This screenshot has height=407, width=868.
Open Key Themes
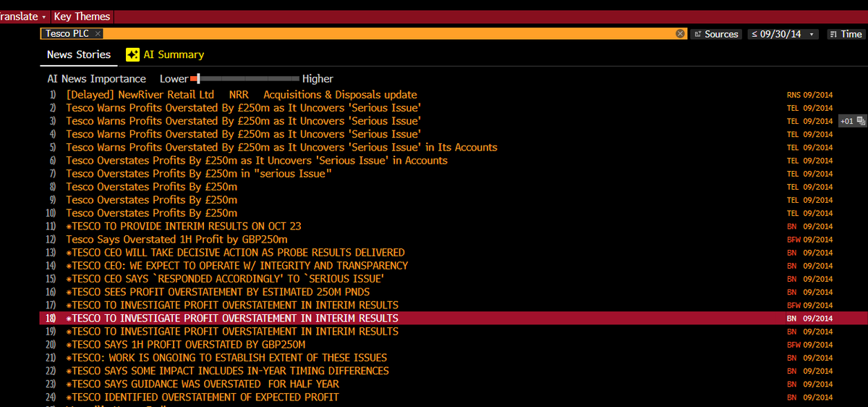[82, 16]
